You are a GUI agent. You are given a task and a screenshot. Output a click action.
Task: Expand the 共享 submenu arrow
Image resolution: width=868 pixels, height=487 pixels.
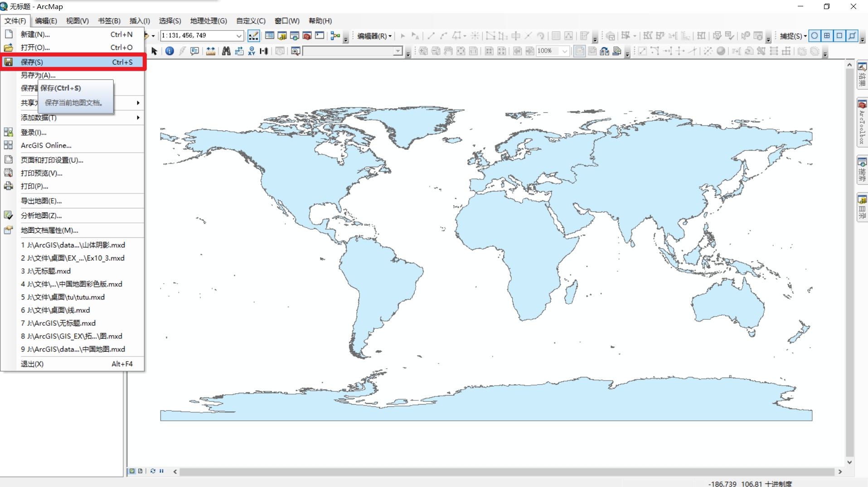[x=138, y=103]
